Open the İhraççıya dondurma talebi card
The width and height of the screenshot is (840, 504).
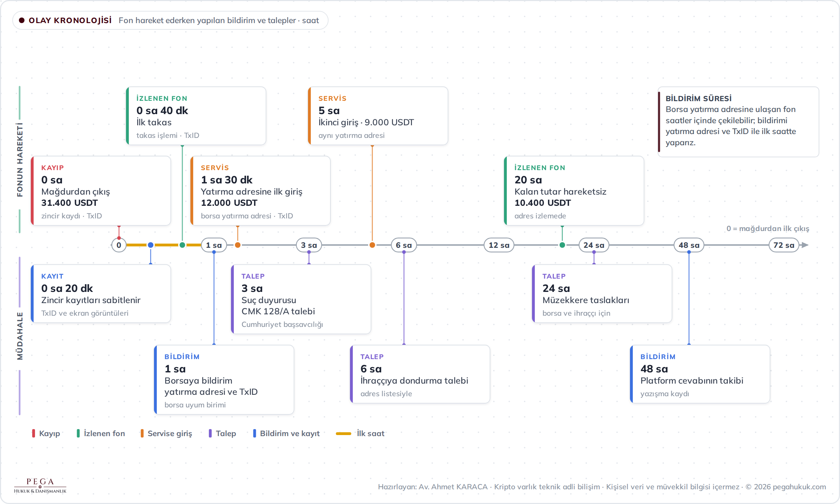pyautogui.click(x=420, y=374)
